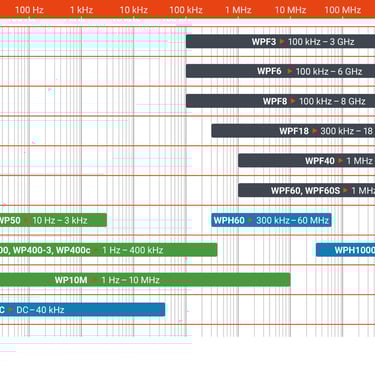Click the 1 kHz axis label
375x366 pixels.
pyautogui.click(x=82, y=10)
